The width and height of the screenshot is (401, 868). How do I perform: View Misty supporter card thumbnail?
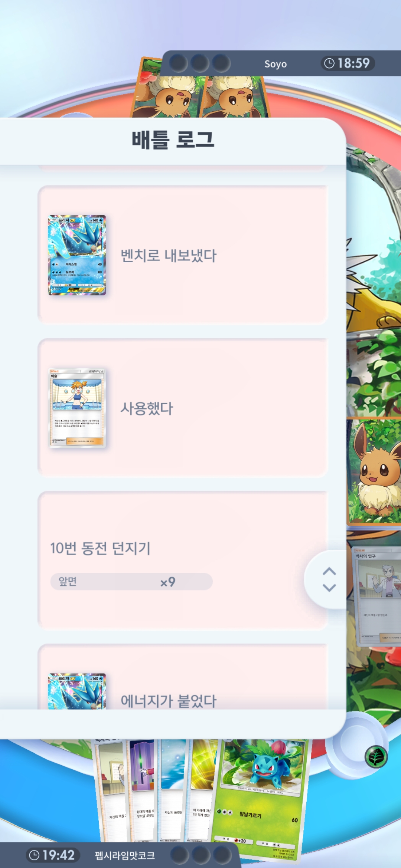point(77,408)
